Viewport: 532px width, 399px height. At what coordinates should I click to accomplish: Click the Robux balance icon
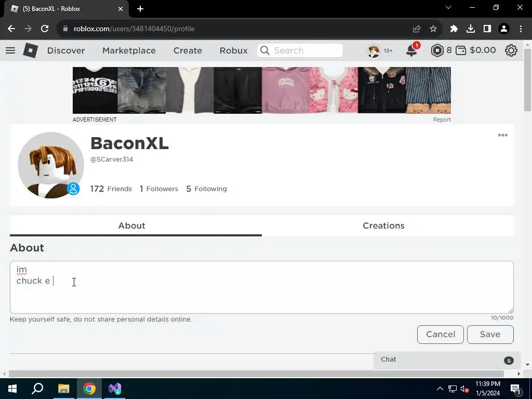tap(437, 50)
